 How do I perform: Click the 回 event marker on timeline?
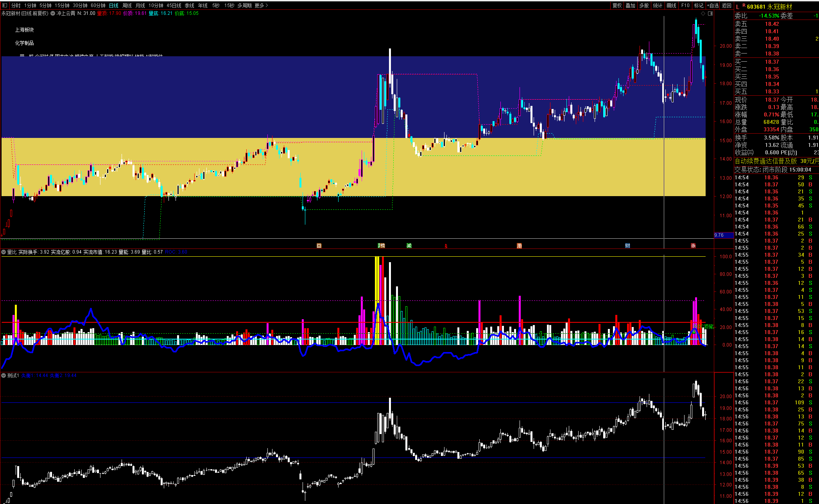click(x=319, y=246)
